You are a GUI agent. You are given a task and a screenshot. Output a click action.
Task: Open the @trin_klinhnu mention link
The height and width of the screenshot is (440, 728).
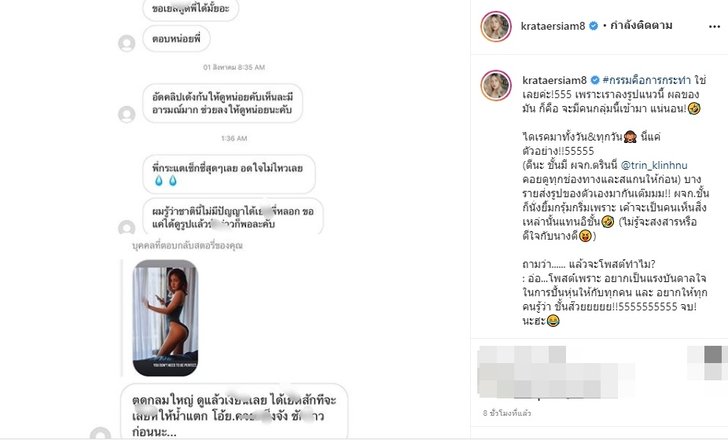tap(654, 165)
